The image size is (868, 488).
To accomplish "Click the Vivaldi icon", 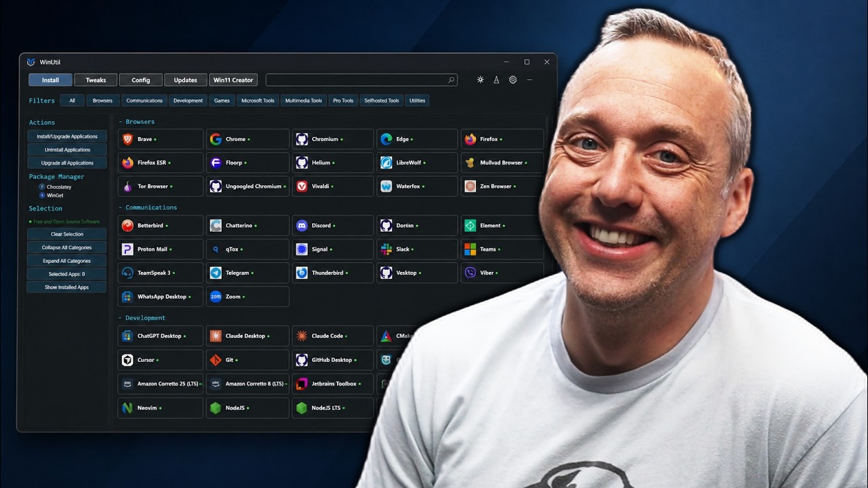I will tap(302, 186).
